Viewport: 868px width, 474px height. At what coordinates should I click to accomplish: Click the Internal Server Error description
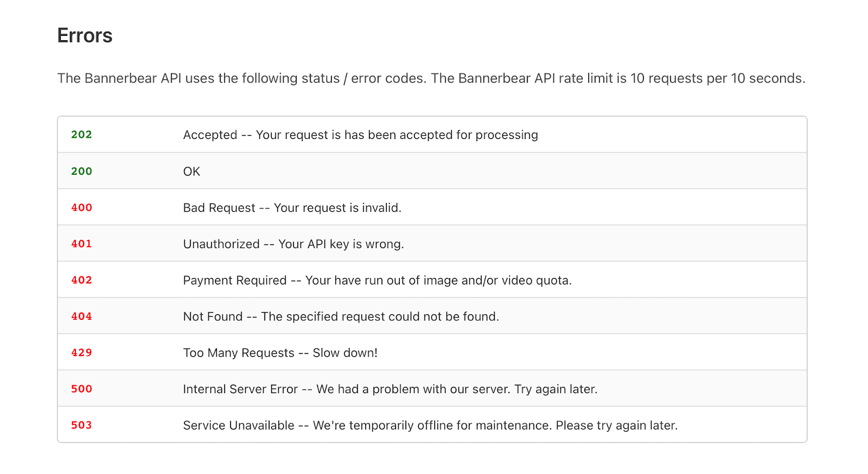point(390,389)
